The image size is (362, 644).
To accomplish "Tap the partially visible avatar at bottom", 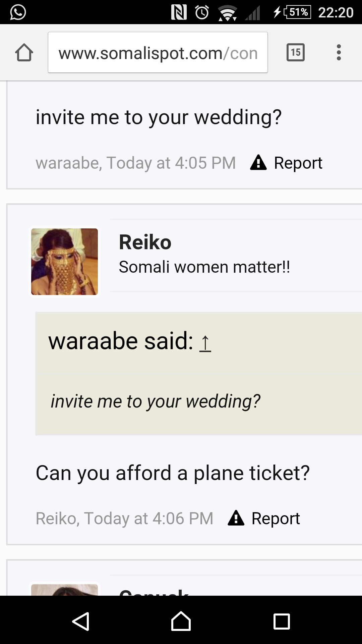I will (x=65, y=590).
